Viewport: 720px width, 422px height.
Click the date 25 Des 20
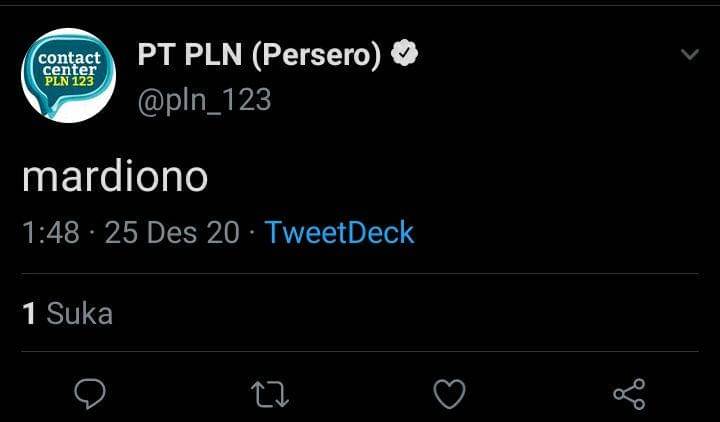[172, 233]
